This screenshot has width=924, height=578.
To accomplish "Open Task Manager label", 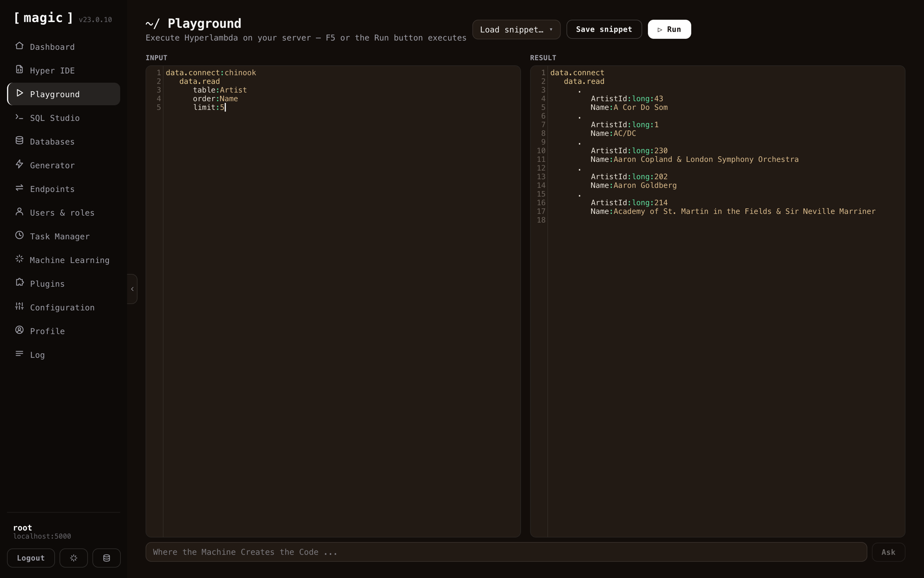I will [60, 237].
